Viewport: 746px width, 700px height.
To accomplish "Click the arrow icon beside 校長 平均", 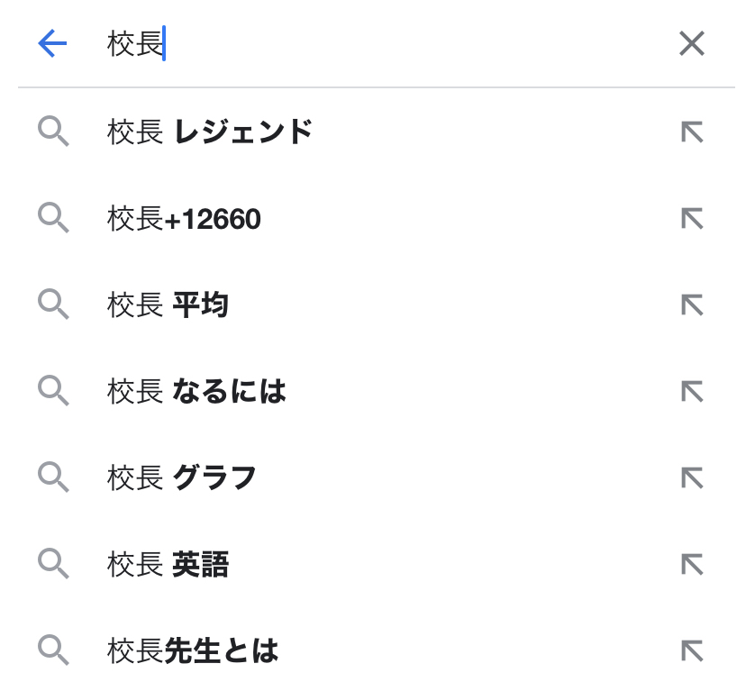I will click(691, 305).
